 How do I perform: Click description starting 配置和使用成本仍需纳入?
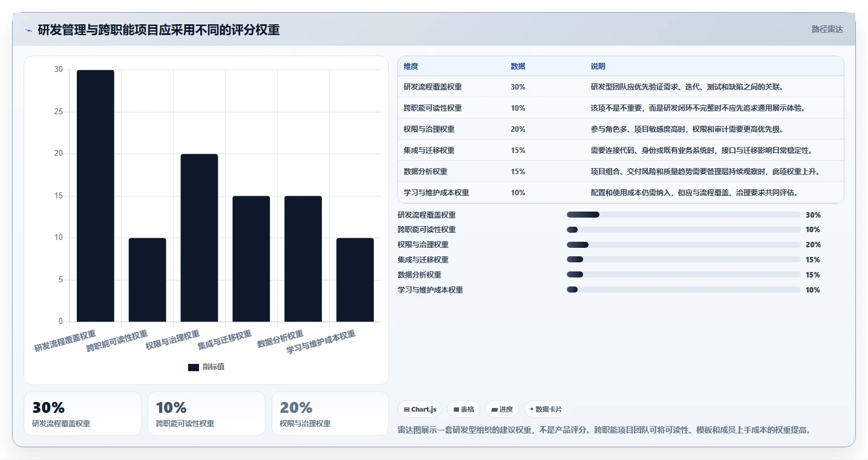[x=694, y=193]
